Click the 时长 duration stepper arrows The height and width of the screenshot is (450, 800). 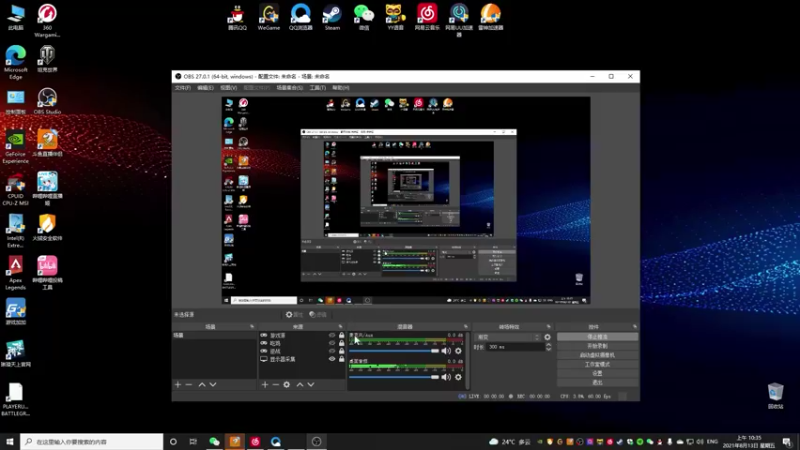[548, 347]
